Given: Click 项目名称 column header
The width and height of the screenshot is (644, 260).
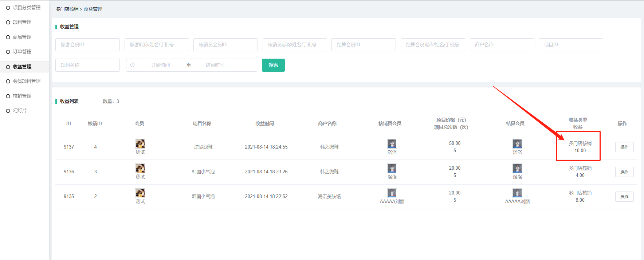Looking at the screenshot, I should (x=202, y=124).
